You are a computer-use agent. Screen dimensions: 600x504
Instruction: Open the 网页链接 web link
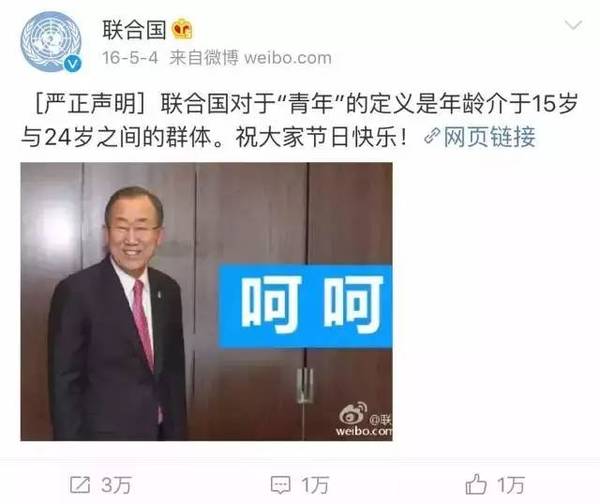[x=489, y=137]
